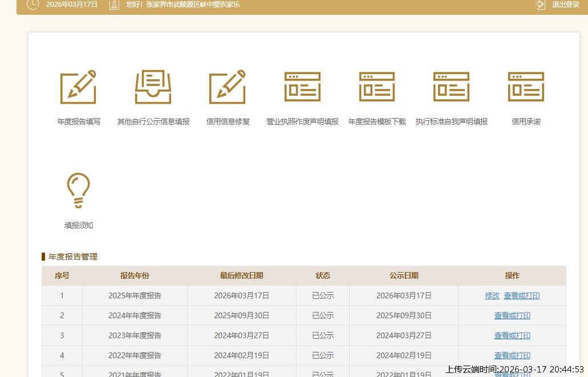Open the 信用承诺 icon
The width and height of the screenshot is (588, 377).
[526, 87]
